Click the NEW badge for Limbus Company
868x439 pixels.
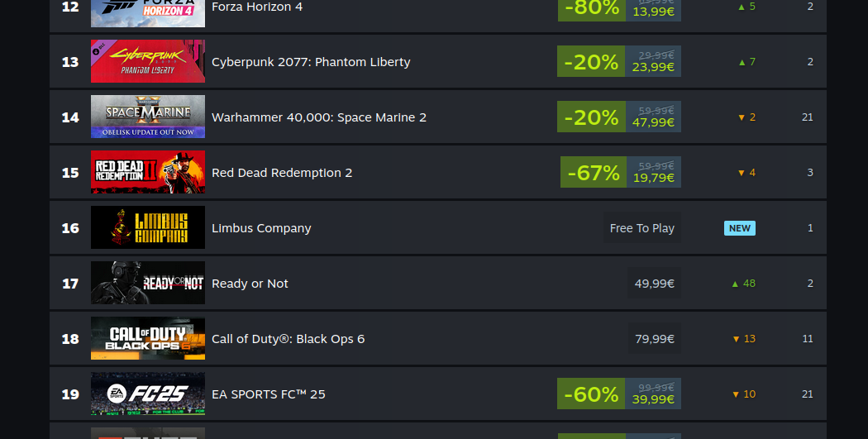740,228
